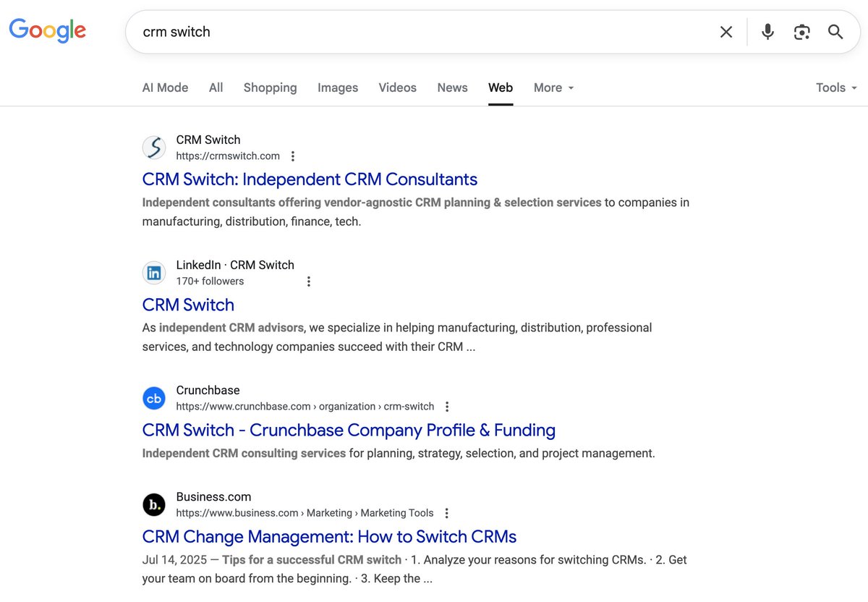868x602 pixels.
Task: Click the CRM Switch site favicon
Action: (153, 147)
